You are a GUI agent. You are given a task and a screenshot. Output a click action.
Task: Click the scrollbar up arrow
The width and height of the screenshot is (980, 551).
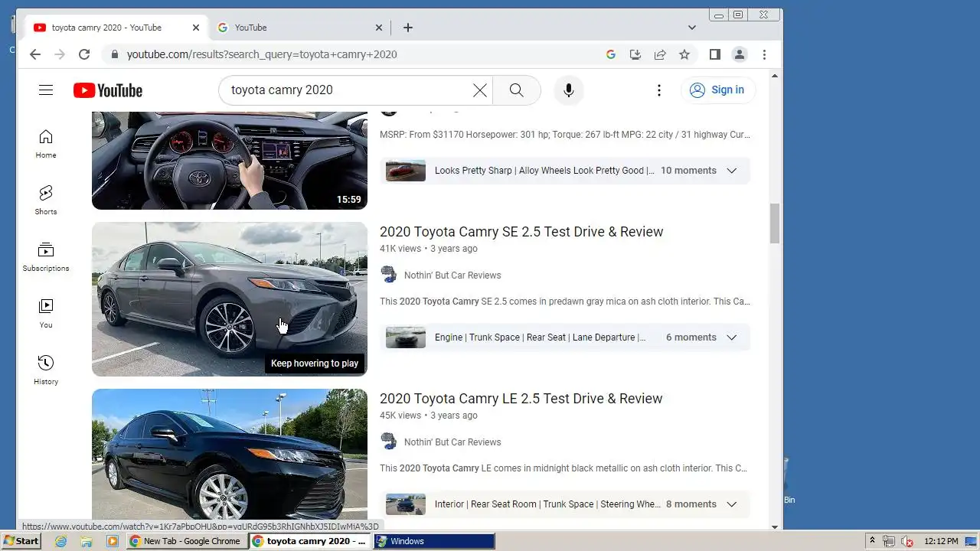[775, 76]
